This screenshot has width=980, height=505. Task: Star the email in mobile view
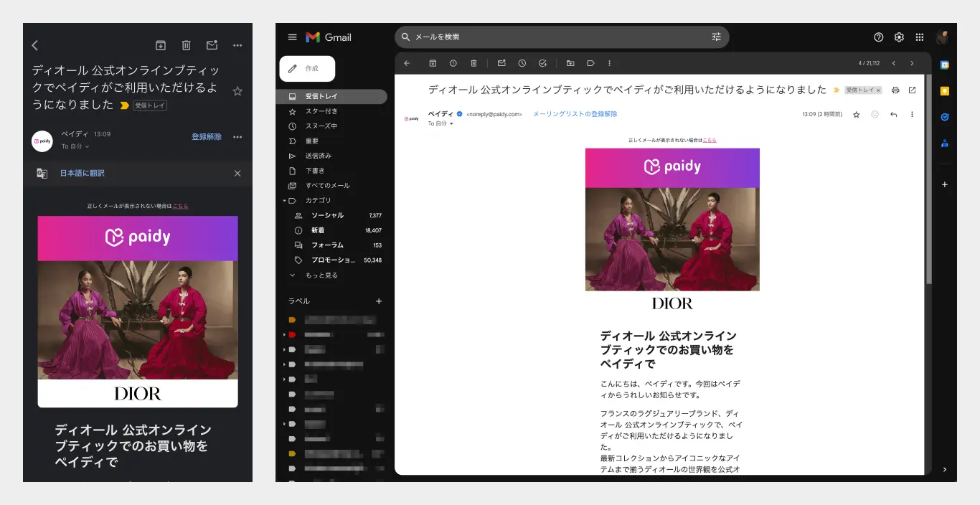237,91
